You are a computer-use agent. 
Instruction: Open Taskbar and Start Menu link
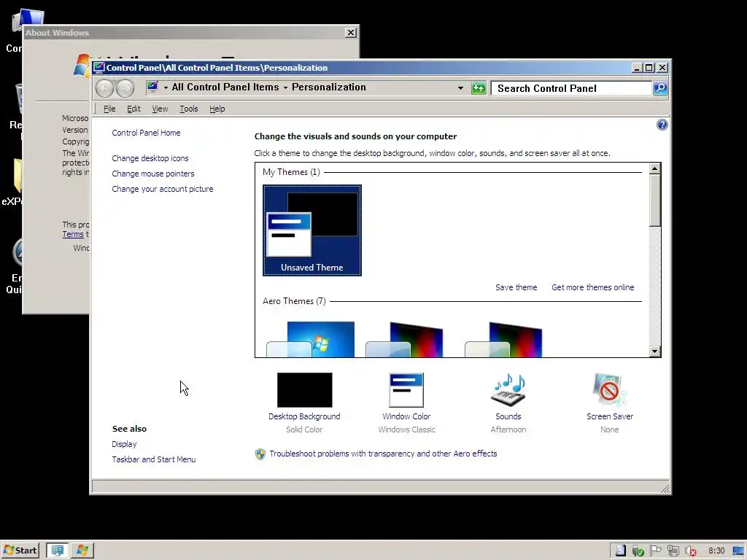point(154,459)
